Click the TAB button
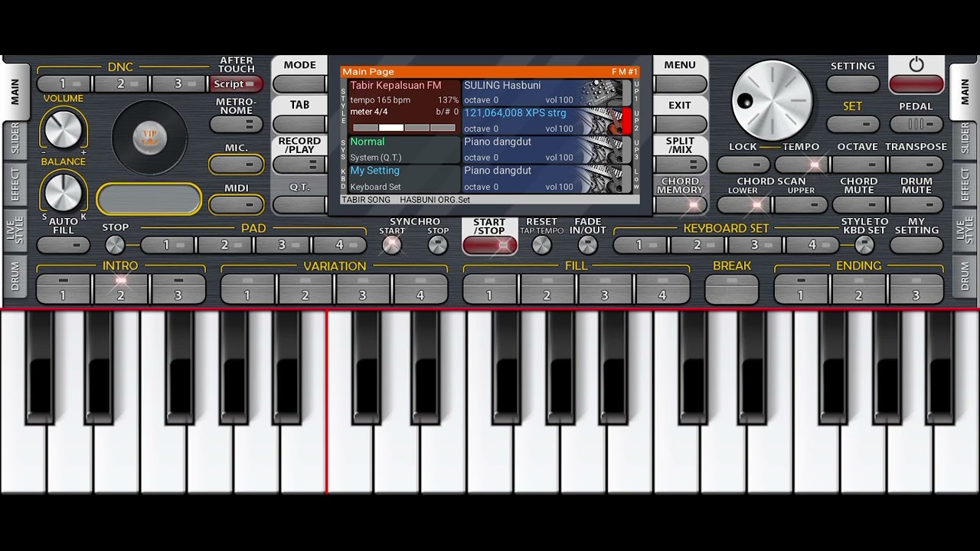The width and height of the screenshot is (980, 551). (299, 124)
